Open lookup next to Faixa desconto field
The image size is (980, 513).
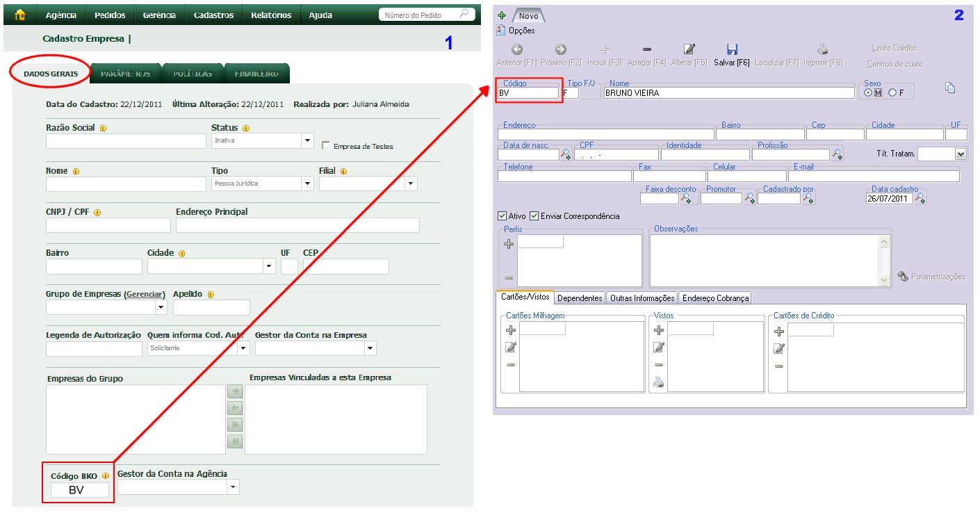tap(685, 199)
